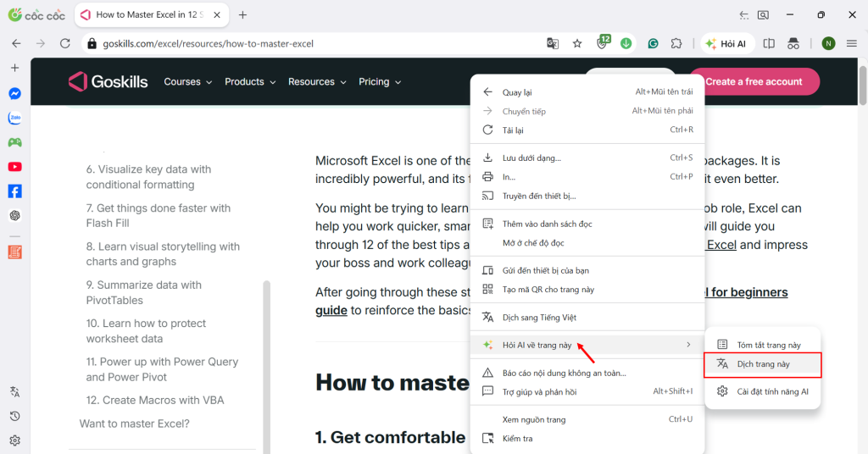Expand the Pricing dropdown
Screen dimensions: 868x454
379,82
